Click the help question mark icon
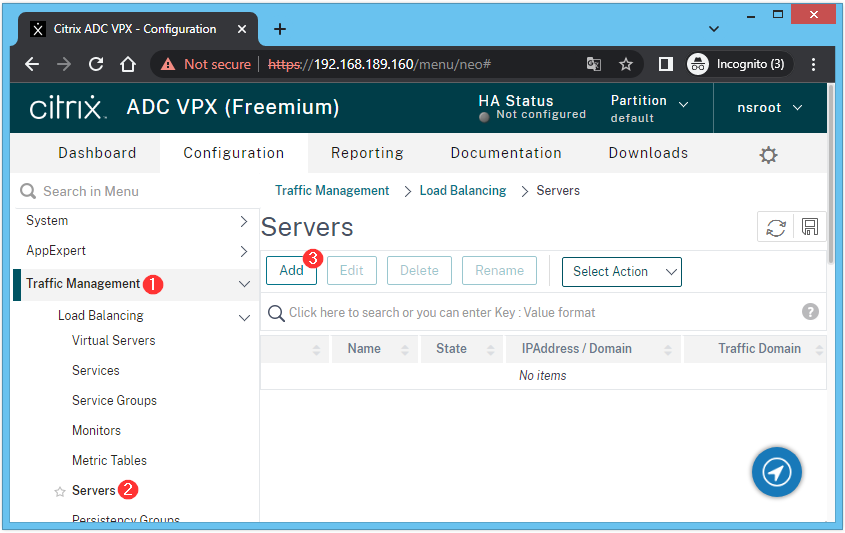The image size is (845, 533). 810,312
